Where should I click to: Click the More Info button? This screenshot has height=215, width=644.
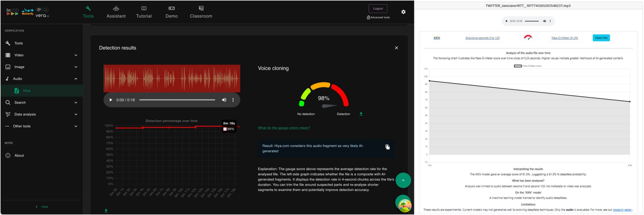(x=601, y=38)
